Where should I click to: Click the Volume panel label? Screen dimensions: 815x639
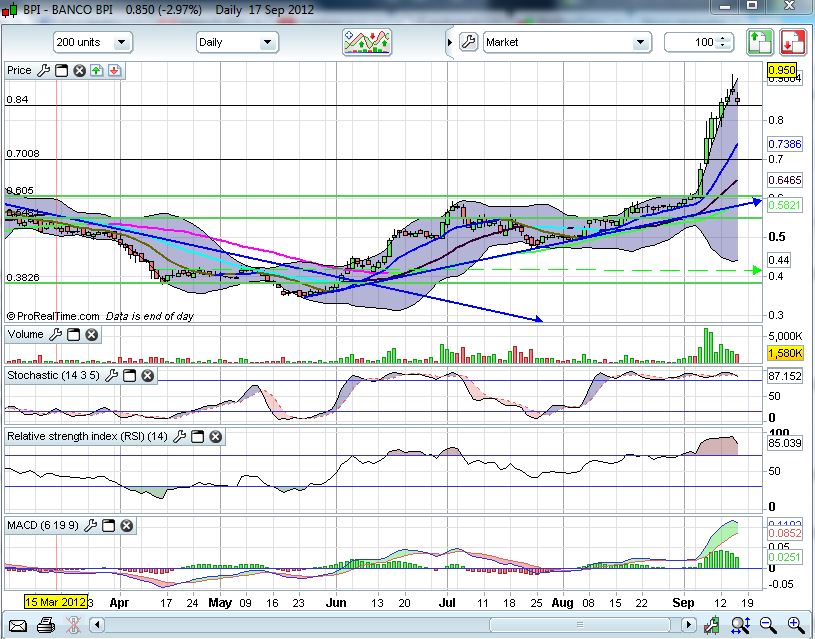[x=25, y=334]
